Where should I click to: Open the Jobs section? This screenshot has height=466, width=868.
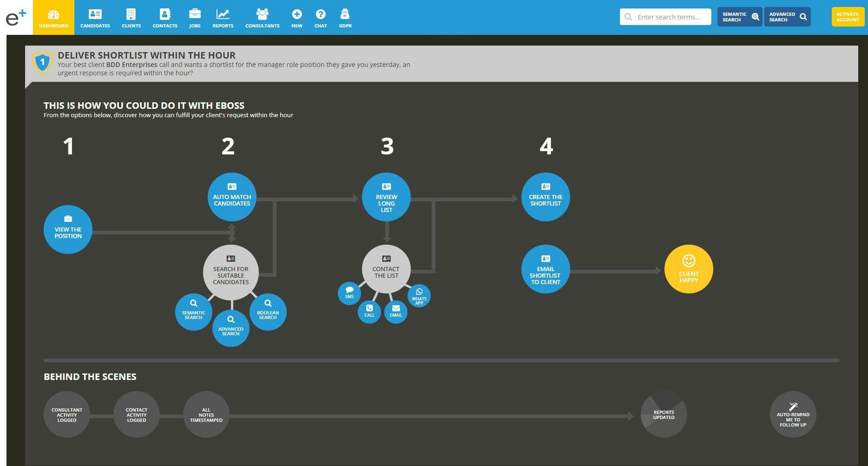(195, 17)
